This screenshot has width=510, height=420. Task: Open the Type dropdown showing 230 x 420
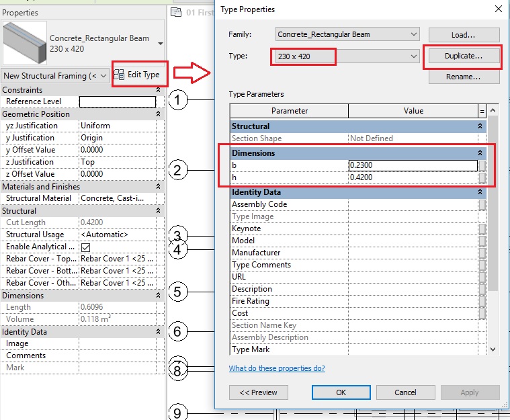coord(347,56)
